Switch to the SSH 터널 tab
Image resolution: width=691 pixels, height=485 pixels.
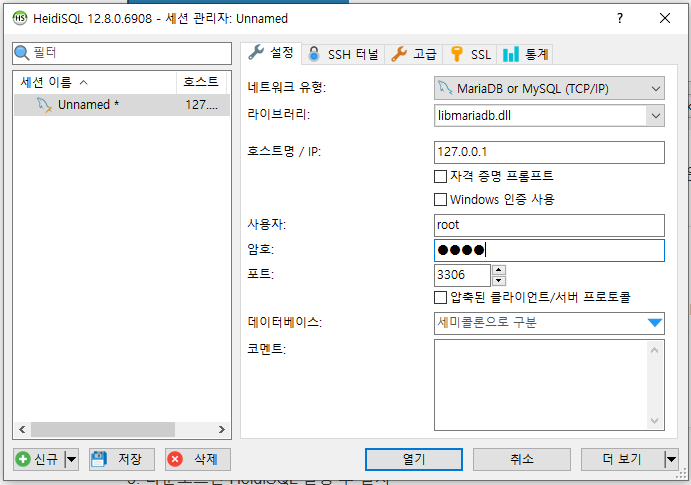343,54
